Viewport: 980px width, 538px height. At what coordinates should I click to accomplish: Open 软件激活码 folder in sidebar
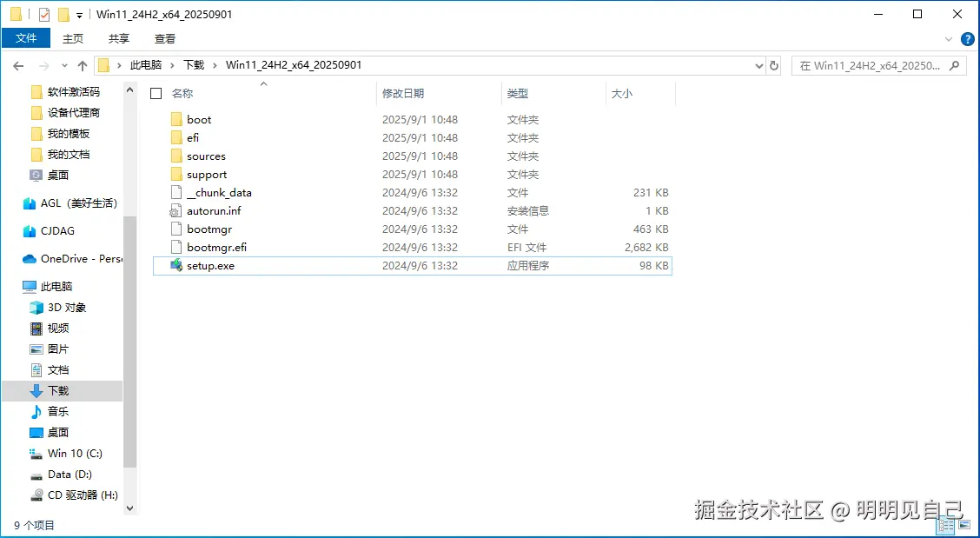pyautogui.click(x=65, y=92)
